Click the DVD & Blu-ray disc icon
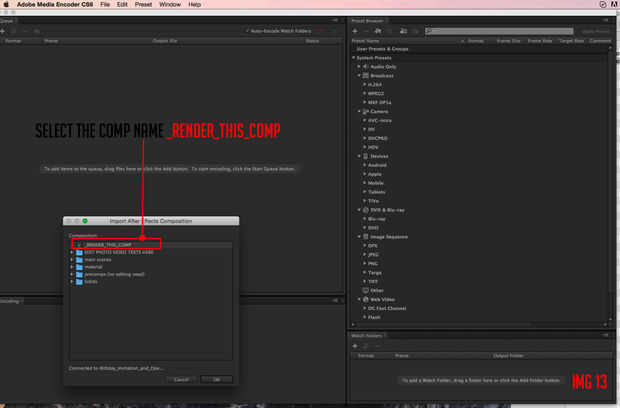 click(366, 210)
